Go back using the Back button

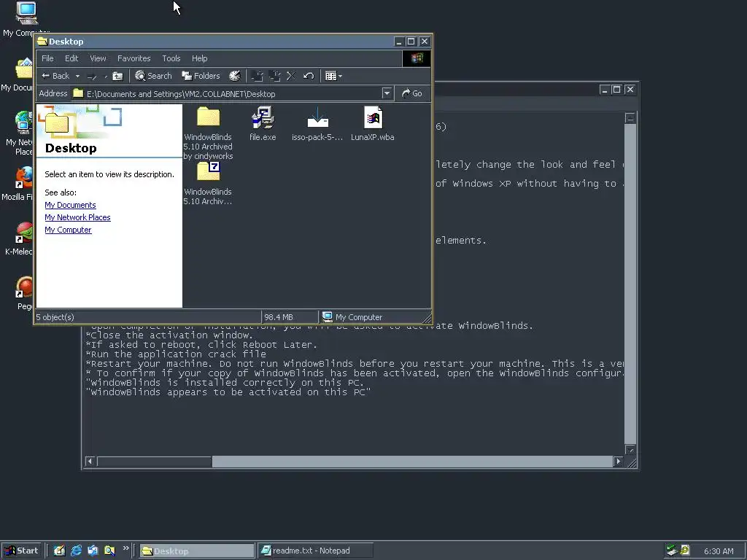(55, 76)
